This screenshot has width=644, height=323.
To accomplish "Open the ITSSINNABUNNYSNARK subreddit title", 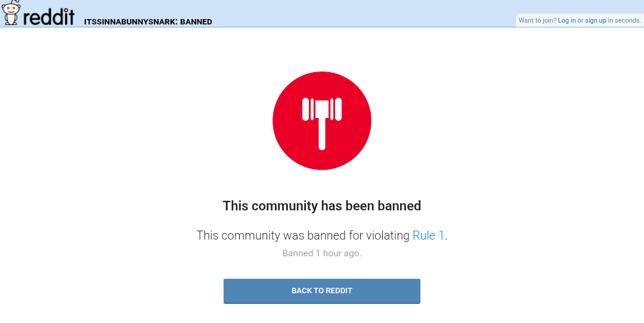I will click(130, 22).
